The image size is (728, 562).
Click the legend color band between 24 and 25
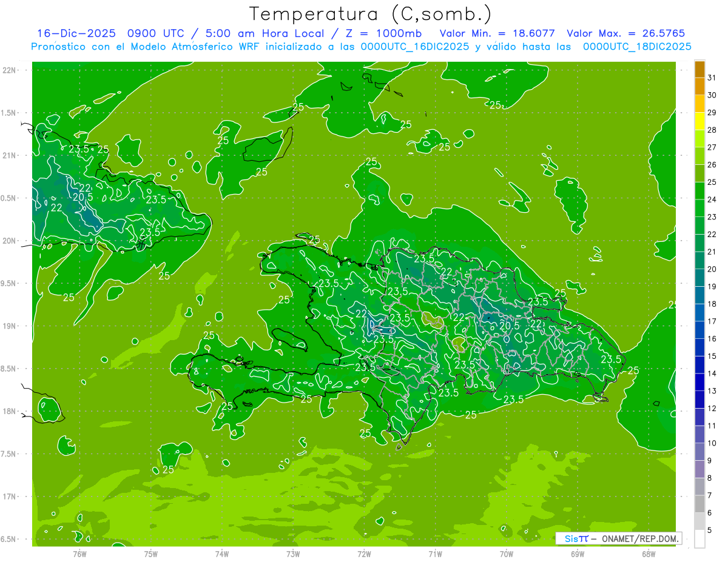pyautogui.click(x=700, y=191)
